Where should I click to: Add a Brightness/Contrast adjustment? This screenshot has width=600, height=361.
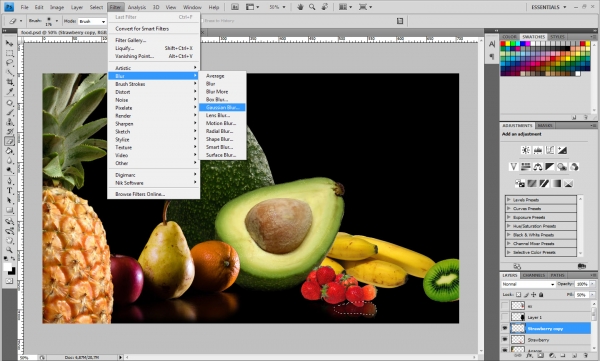(526, 150)
